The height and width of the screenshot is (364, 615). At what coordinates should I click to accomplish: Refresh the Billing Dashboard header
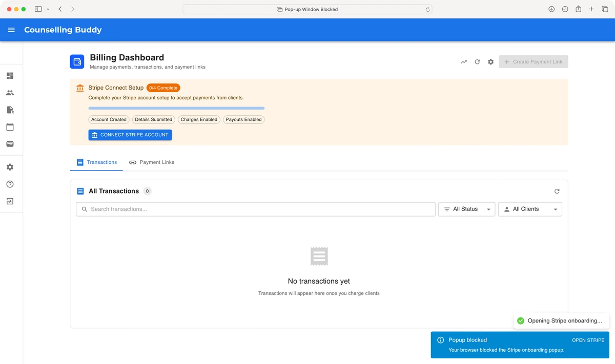pyautogui.click(x=477, y=61)
